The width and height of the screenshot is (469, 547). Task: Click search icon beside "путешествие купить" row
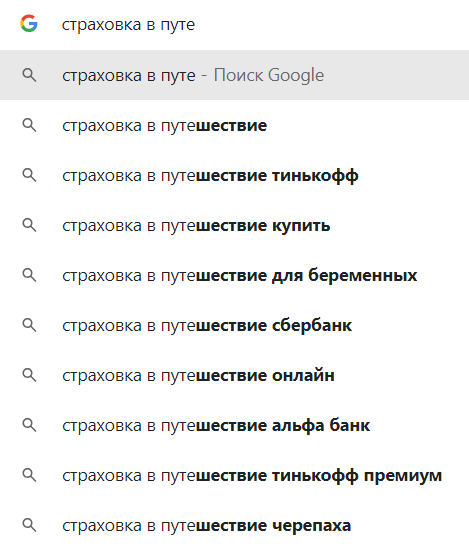(29, 225)
